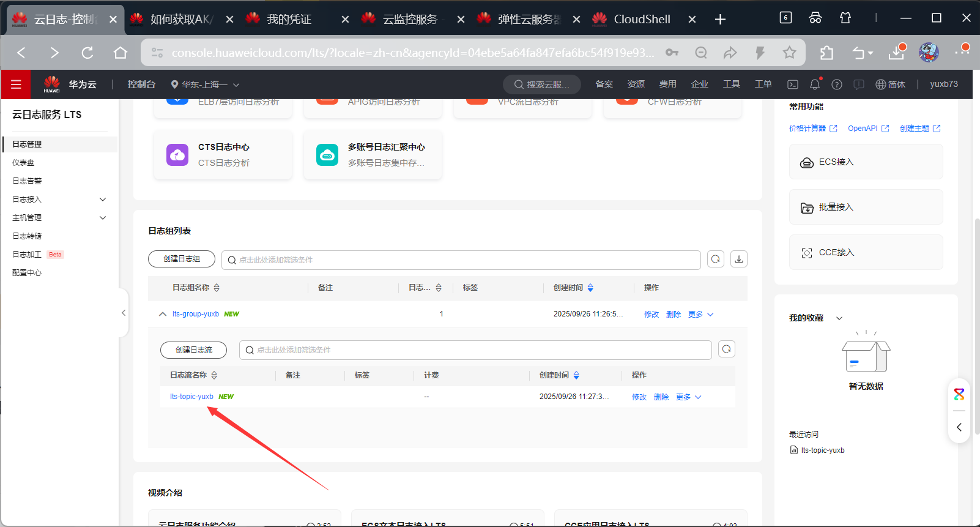This screenshot has width=980, height=527.
Task: Open the 多账号日志汇聚中心 card
Action: point(373,155)
